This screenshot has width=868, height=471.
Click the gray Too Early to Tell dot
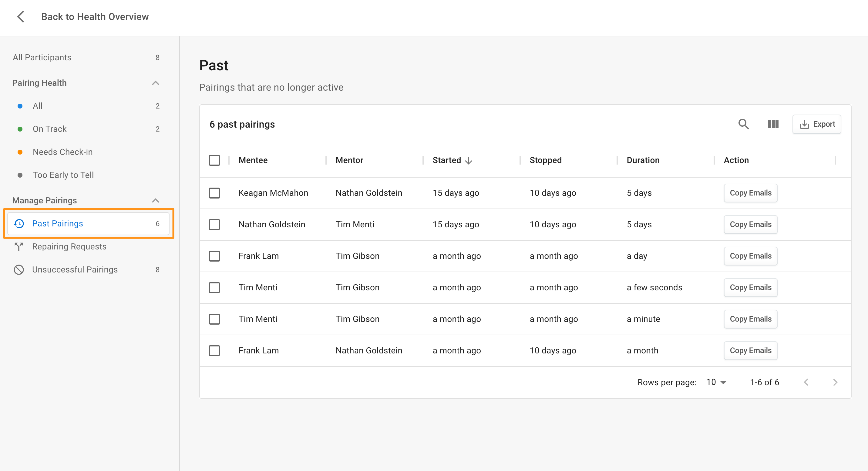pos(20,175)
